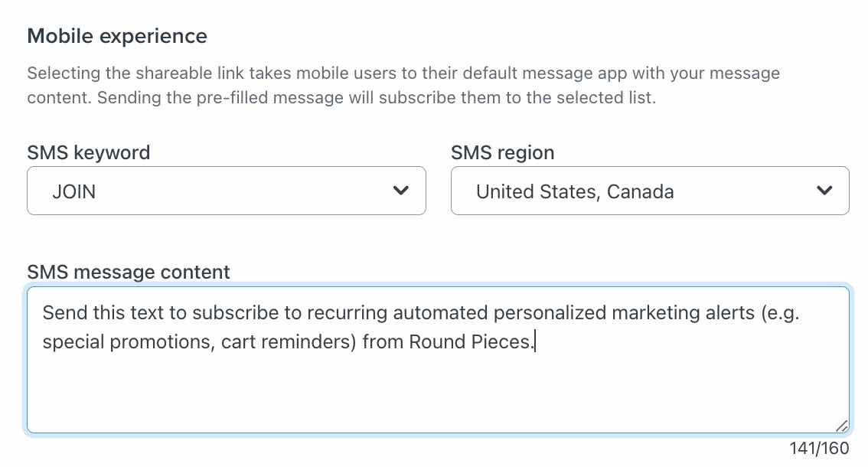868x467 pixels.
Task: Click the down arrow in the keyword selector
Action: 401,191
